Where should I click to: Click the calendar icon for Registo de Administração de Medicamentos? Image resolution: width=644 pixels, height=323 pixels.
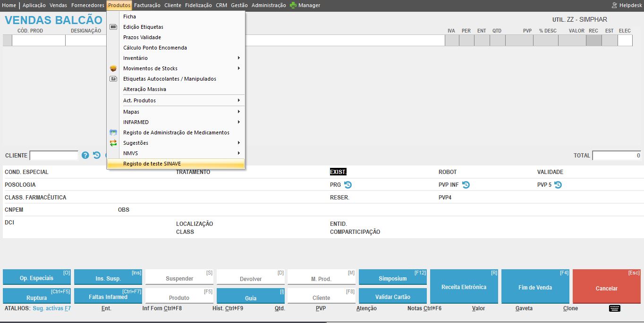point(113,133)
